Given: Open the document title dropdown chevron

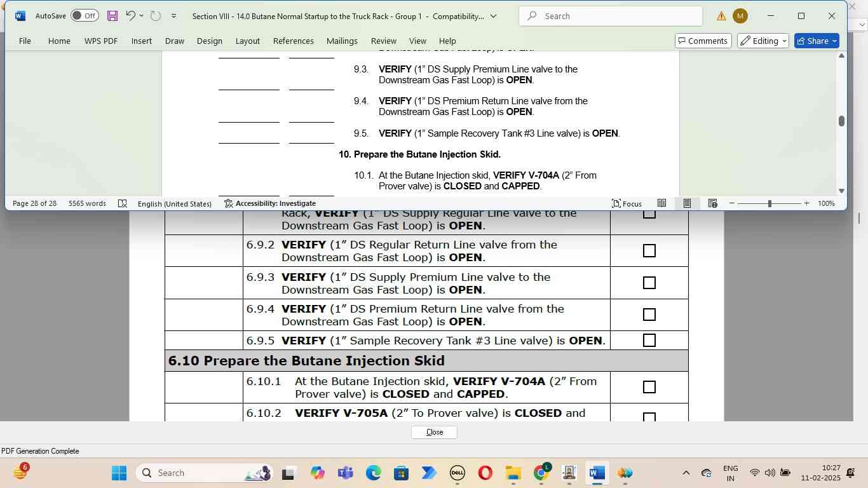Looking at the screenshot, I should tap(494, 16).
